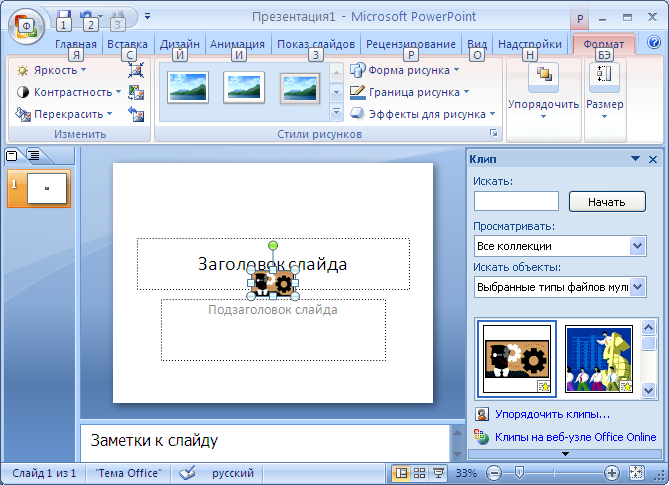Select the inserted gears clip art on slide

coord(273,283)
